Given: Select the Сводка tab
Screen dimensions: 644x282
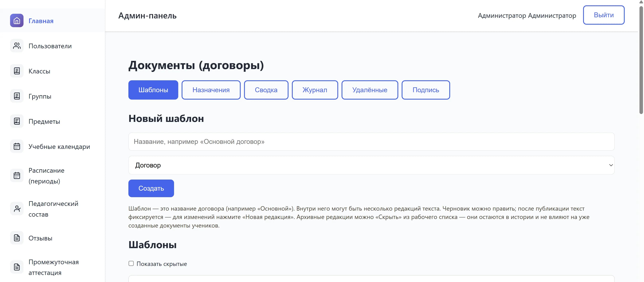Looking at the screenshot, I should click(x=266, y=90).
